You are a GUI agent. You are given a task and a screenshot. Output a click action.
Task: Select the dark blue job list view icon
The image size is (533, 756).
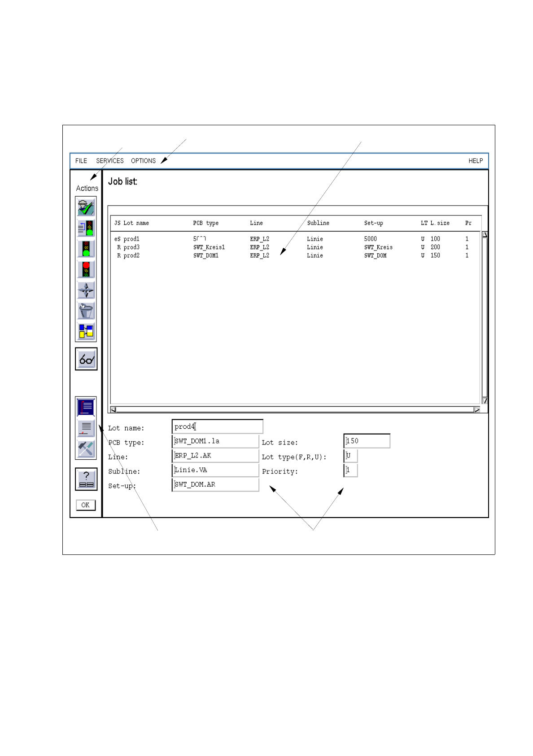click(86, 407)
